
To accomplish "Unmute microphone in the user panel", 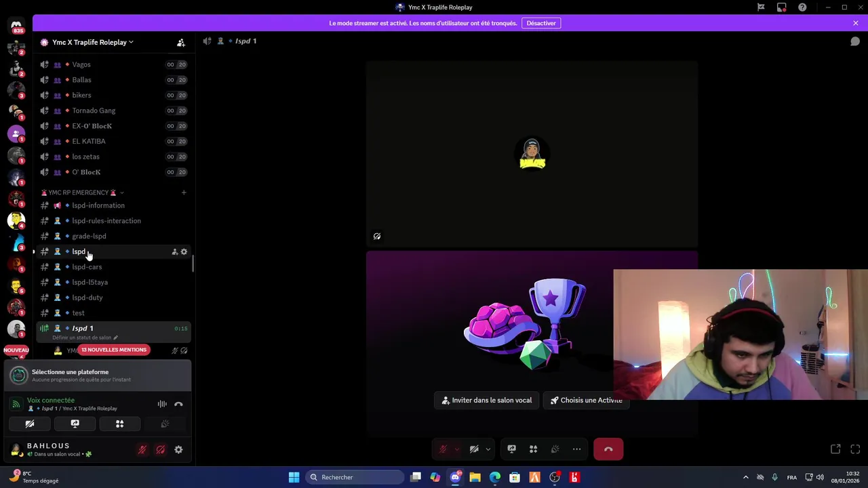I will 142,450.
